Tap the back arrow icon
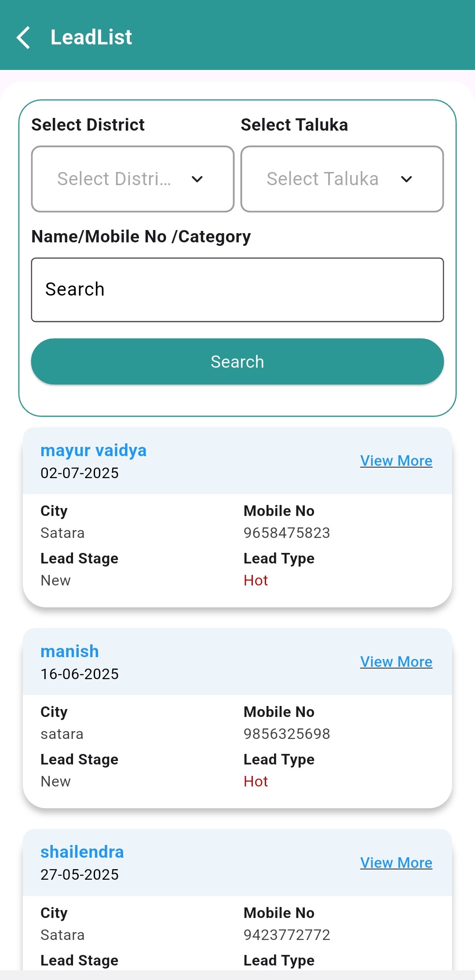The height and width of the screenshot is (980, 475). 23,37
